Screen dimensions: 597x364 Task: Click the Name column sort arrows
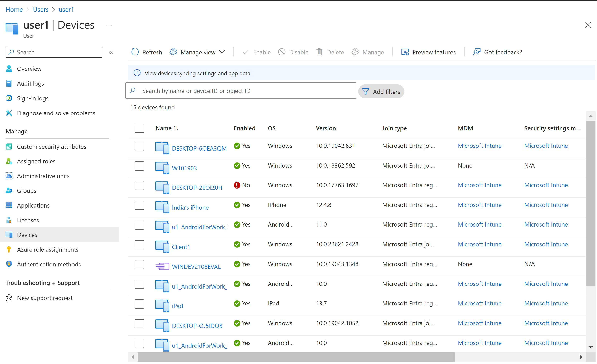pyautogui.click(x=176, y=128)
